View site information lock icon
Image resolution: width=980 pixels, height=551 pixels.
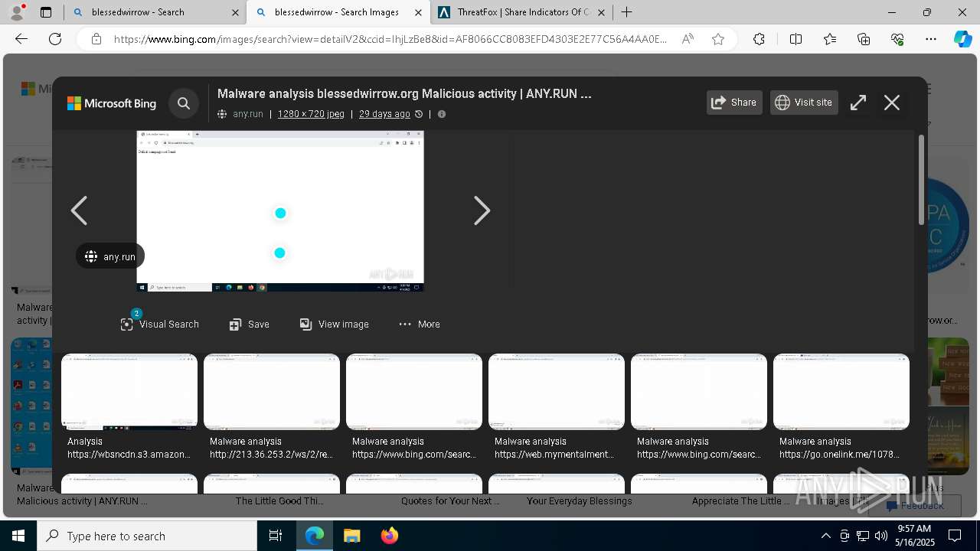coord(96,39)
